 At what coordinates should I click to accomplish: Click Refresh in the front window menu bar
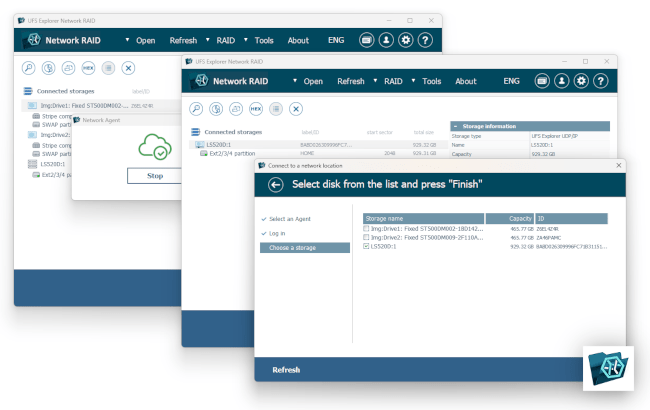[351, 81]
